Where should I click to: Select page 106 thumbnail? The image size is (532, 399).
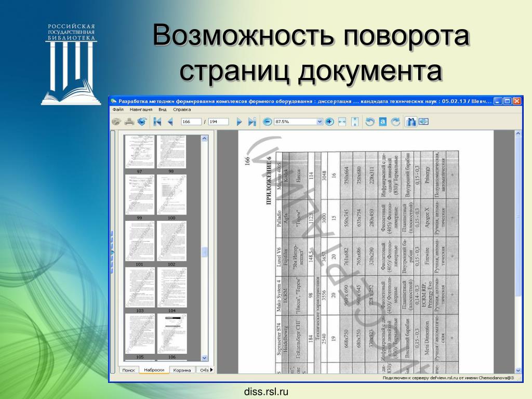[171, 334]
